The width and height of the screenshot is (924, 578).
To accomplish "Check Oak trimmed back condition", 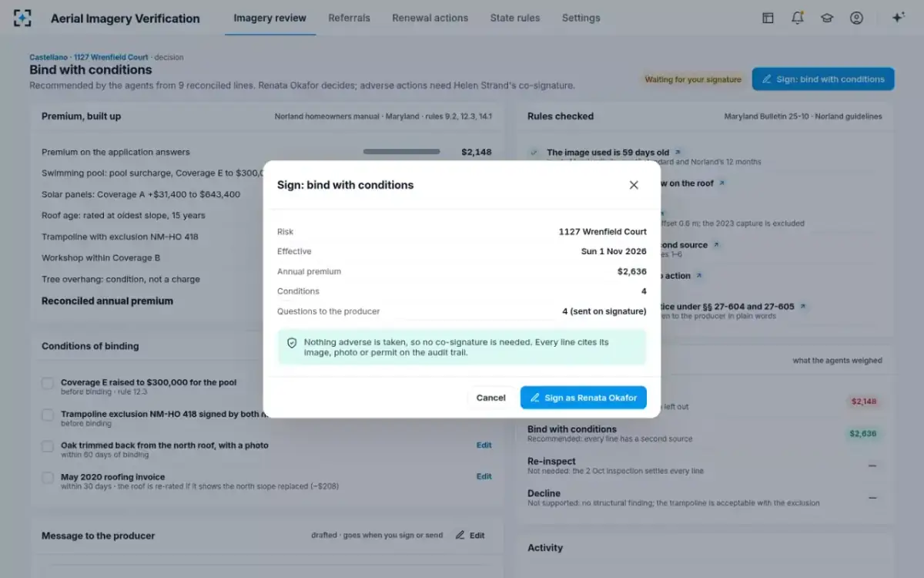I will pos(48,446).
